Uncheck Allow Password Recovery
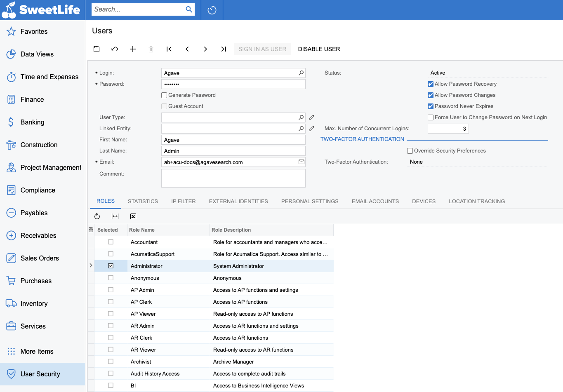This screenshot has width=563, height=392. pyautogui.click(x=431, y=84)
